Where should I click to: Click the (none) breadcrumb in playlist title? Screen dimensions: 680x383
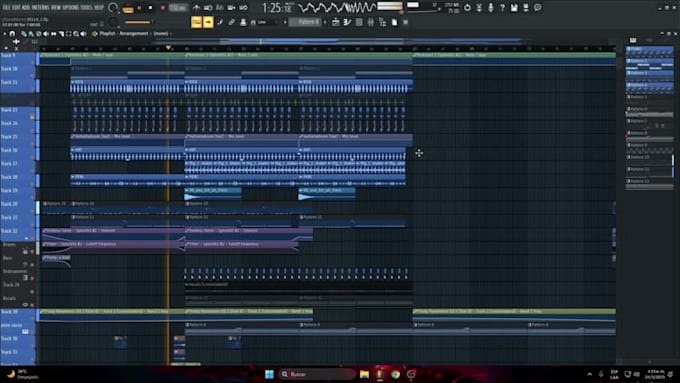[161, 33]
